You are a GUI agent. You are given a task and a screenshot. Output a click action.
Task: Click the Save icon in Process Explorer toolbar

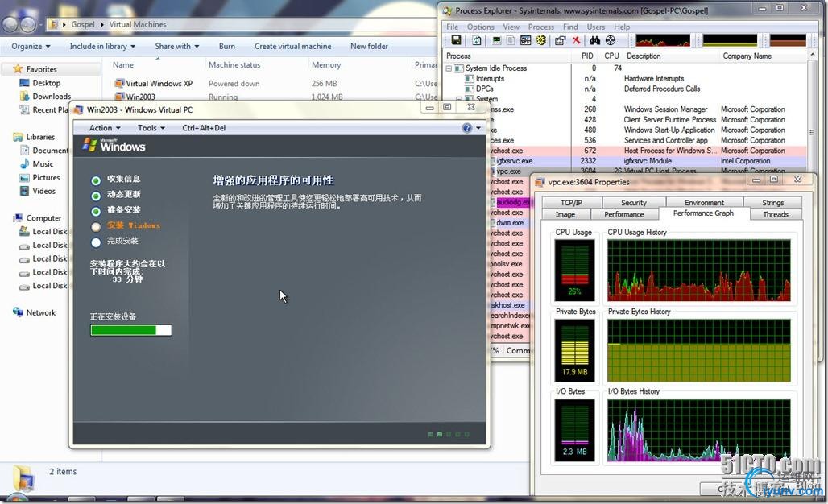pos(456,40)
